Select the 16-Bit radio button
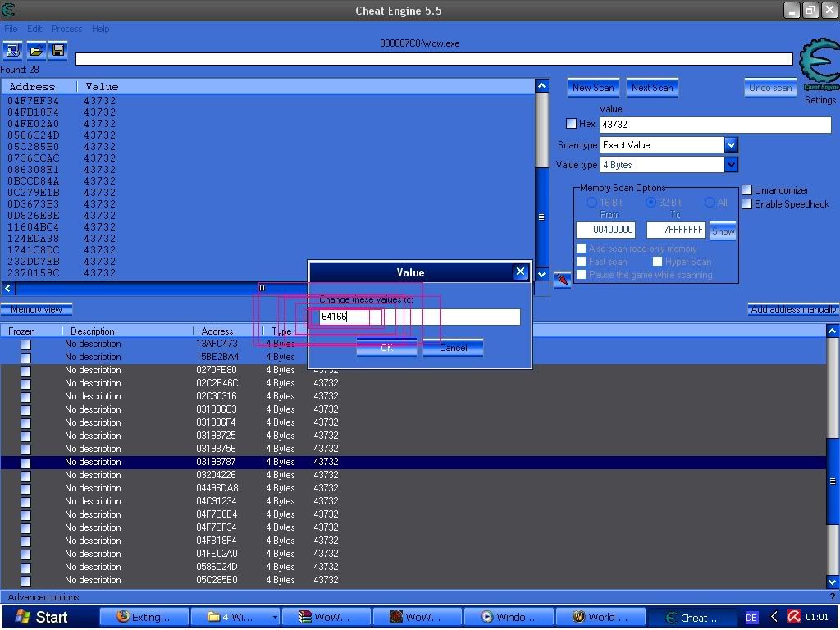The width and height of the screenshot is (840, 630). (591, 203)
